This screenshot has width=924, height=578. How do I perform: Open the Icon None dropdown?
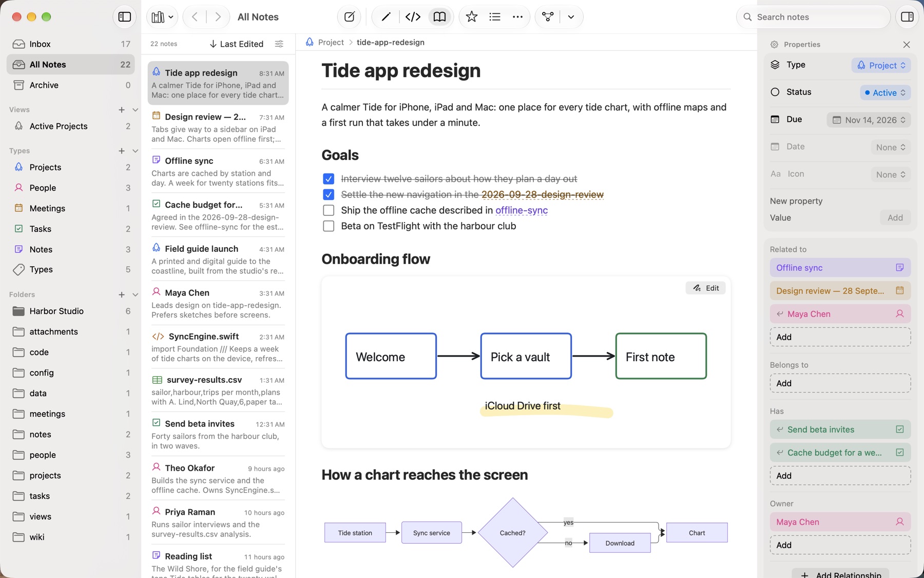click(x=891, y=175)
